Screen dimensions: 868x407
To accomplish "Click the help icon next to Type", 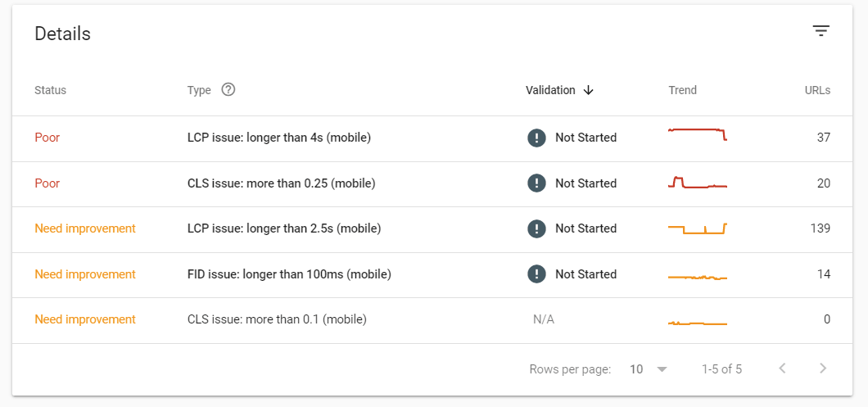I will (228, 90).
